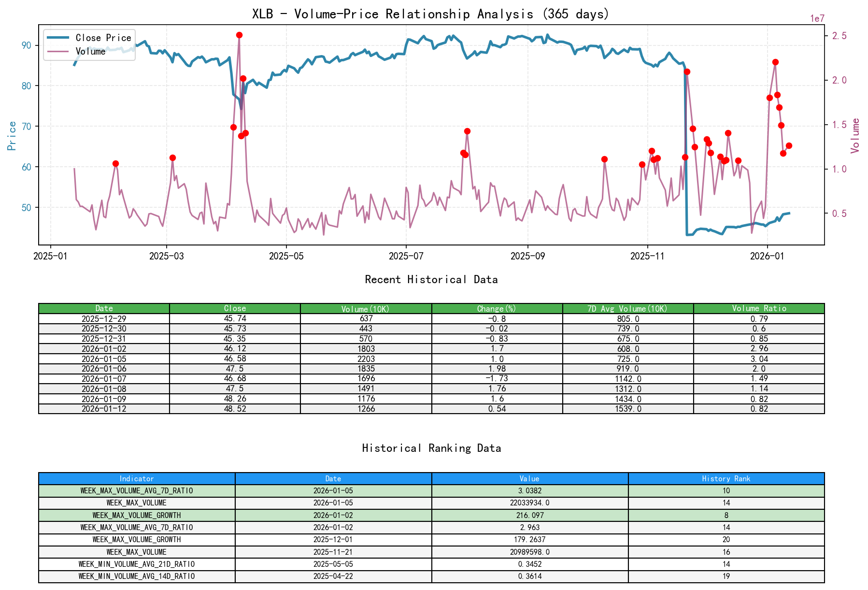Click the red marker near the October volume spike
868x590 pixels.
click(x=604, y=158)
